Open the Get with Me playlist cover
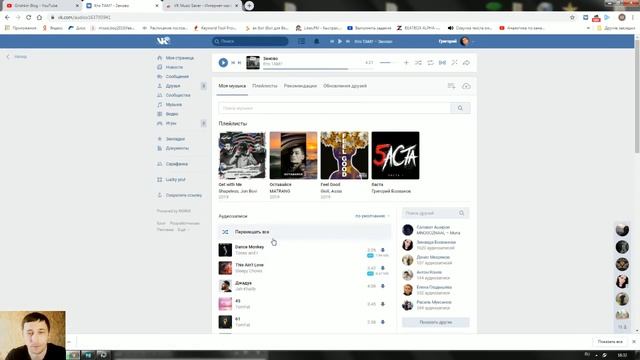The image size is (640, 360). coord(242,155)
